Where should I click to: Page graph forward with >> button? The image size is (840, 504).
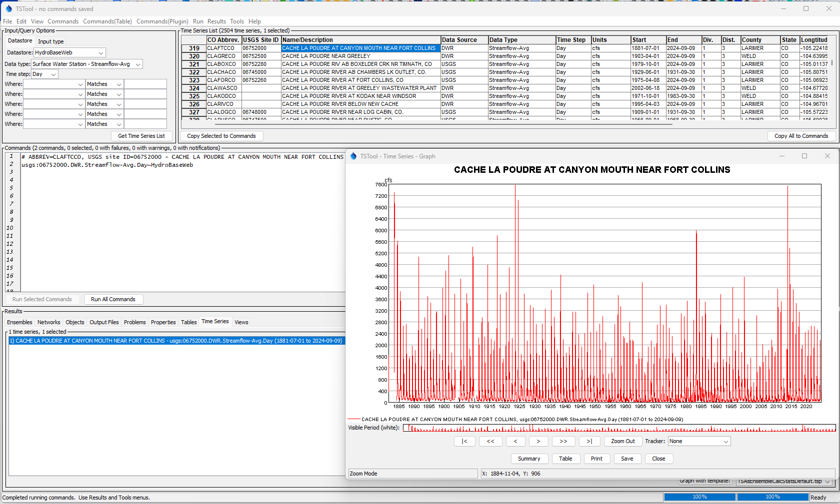tap(563, 441)
